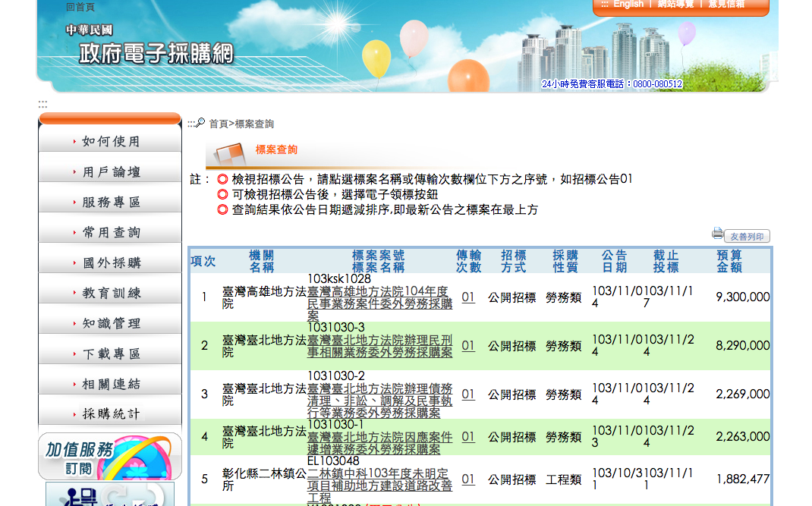
Task: Switch to English version
Action: 628,4
